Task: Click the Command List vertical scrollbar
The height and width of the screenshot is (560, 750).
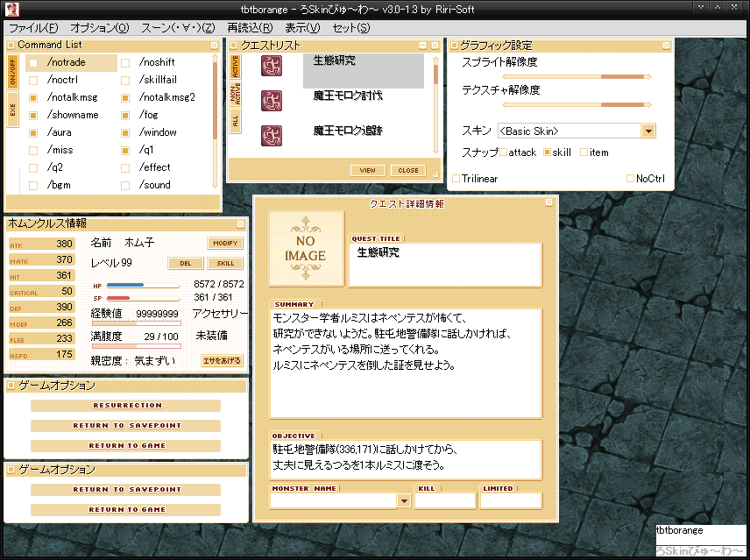Action: click(x=216, y=121)
